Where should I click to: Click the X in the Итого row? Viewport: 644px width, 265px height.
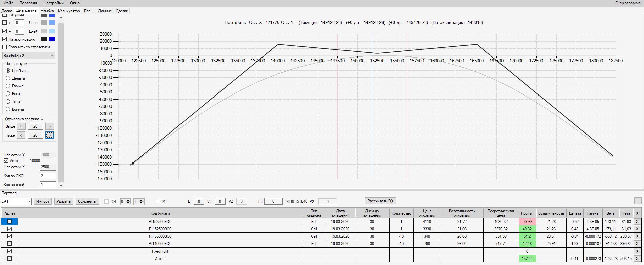(x=637, y=259)
